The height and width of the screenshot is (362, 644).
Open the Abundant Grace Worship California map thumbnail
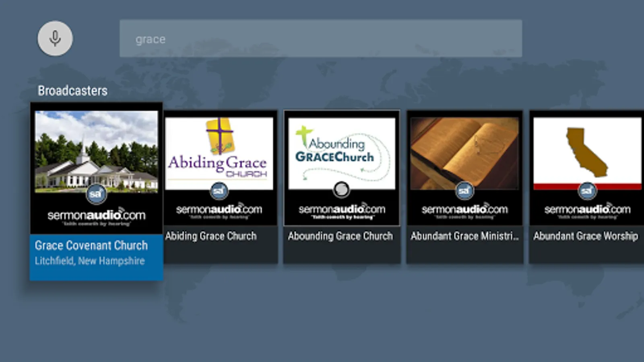587,153
